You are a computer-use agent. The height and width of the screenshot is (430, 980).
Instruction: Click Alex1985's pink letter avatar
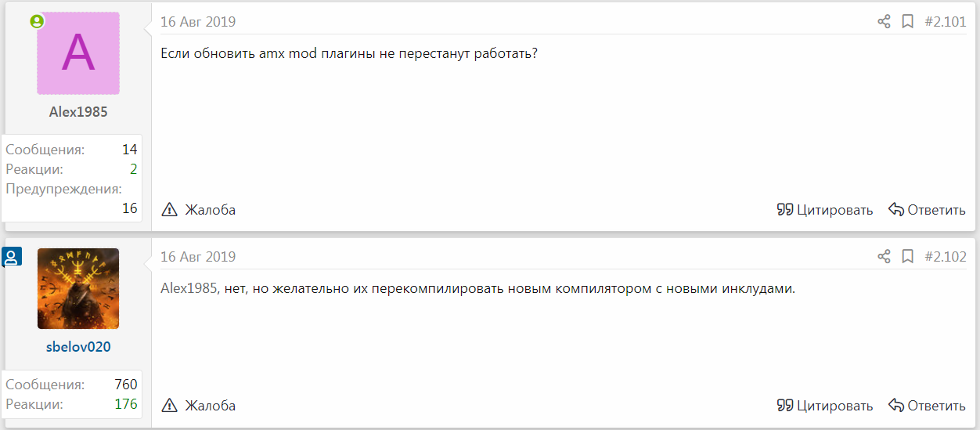[78, 53]
